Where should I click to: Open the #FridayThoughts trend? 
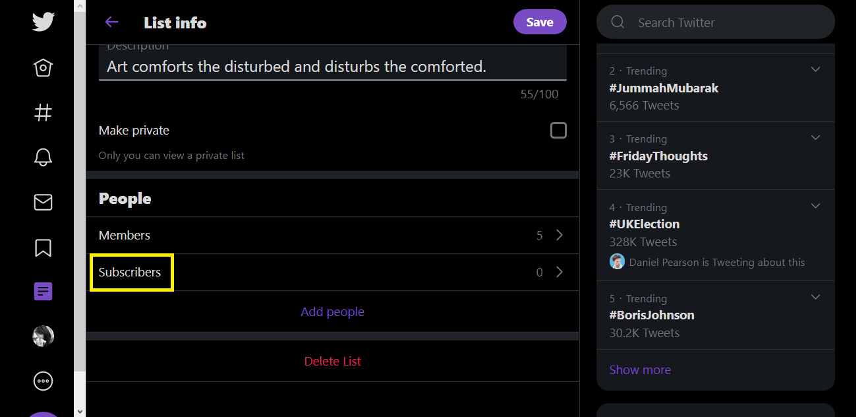click(715, 156)
